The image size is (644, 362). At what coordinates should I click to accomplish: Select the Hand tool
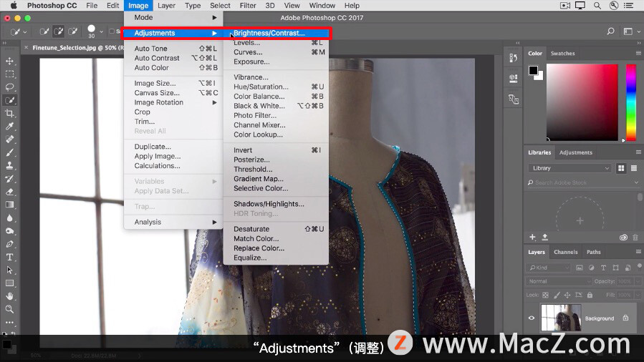pyautogui.click(x=9, y=296)
